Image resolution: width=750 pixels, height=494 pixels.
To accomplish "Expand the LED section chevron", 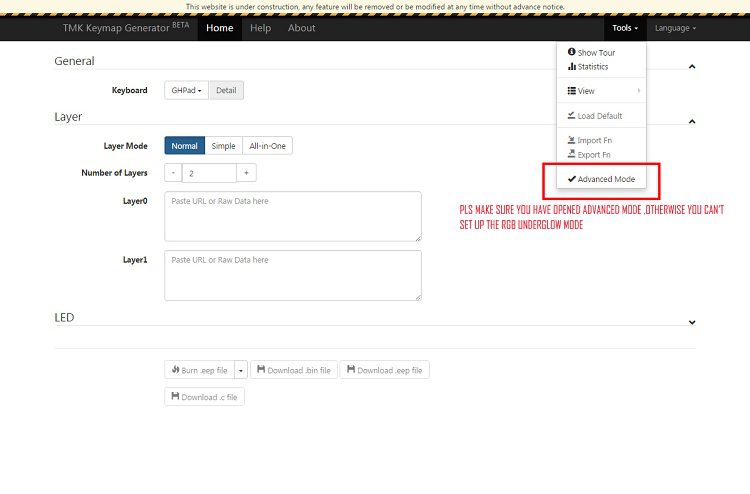I will click(692, 322).
